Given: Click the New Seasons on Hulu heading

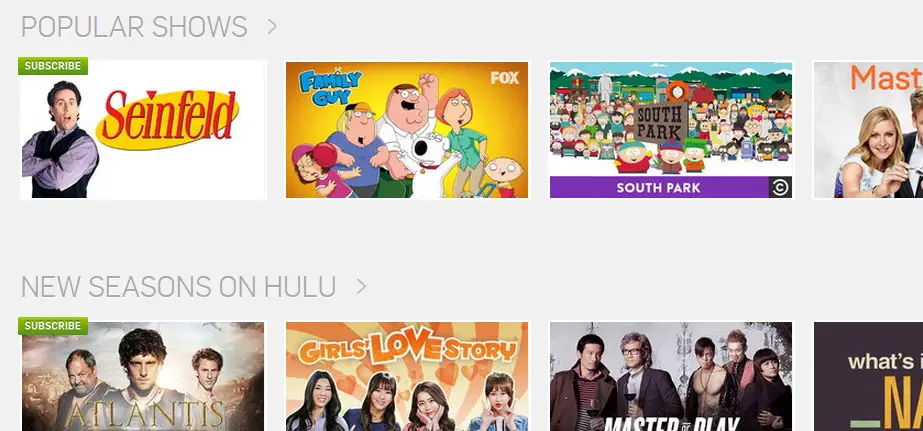Looking at the screenshot, I should pos(178,287).
